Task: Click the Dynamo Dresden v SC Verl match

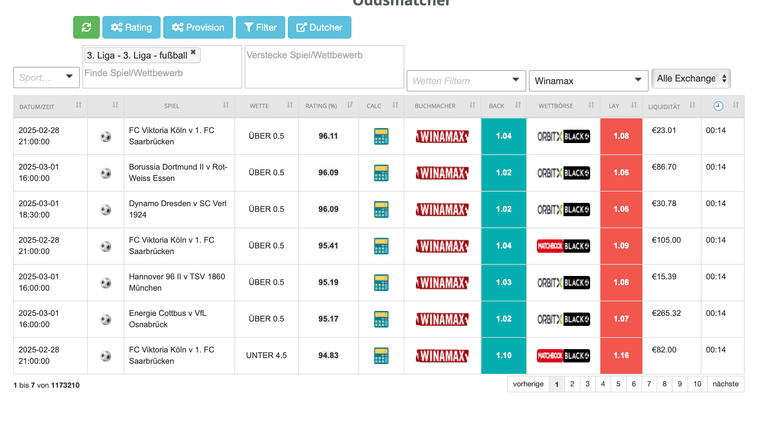Action: (177, 209)
